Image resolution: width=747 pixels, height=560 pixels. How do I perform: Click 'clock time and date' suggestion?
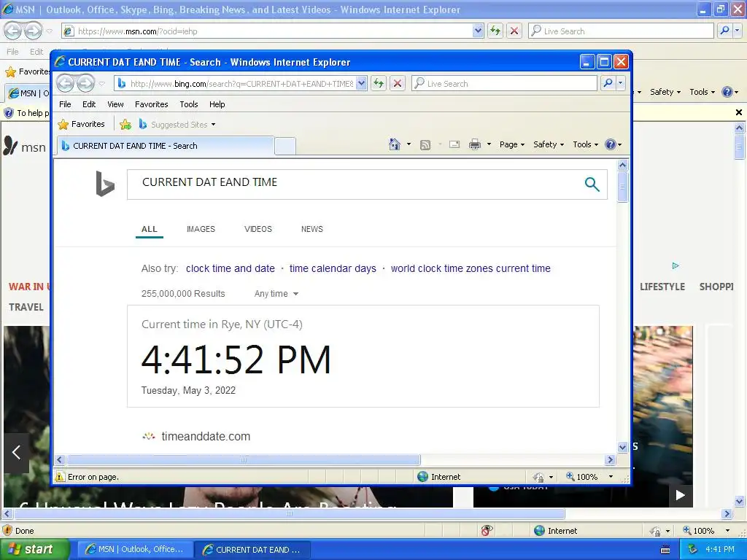230,268
